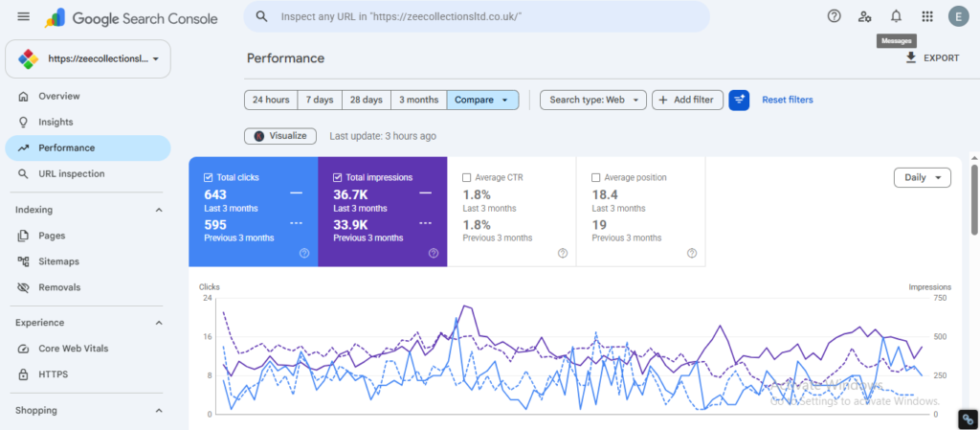Click the blue filter options icon button
Viewport: 980px width, 430px height.
(739, 100)
